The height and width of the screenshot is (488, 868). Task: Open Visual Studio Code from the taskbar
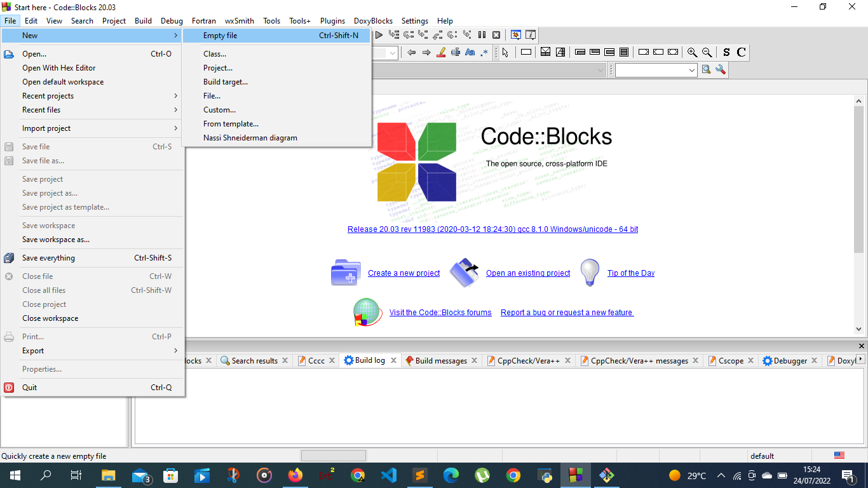click(x=389, y=475)
